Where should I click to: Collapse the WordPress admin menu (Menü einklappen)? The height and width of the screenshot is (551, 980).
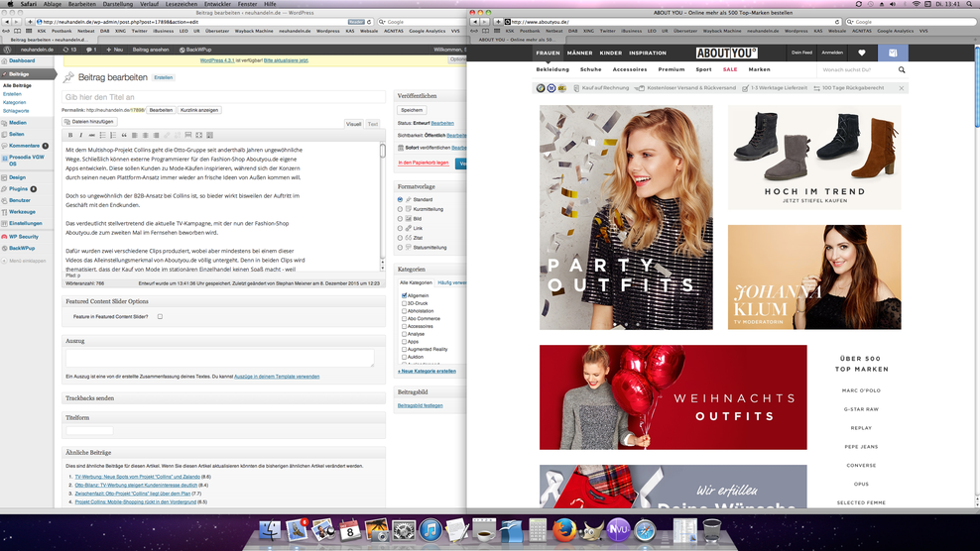pos(25,262)
